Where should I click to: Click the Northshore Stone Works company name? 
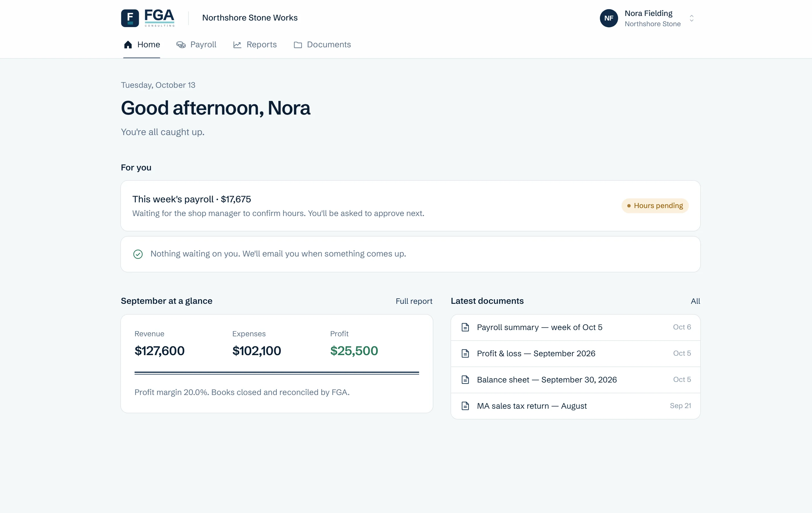click(250, 18)
